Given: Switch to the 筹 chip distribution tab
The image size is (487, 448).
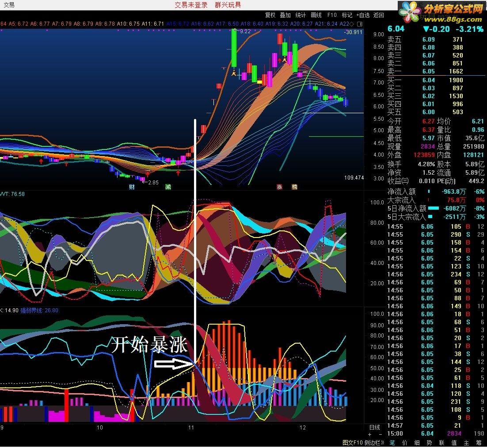Looking at the screenshot, I should pyautogui.click(x=479, y=442).
